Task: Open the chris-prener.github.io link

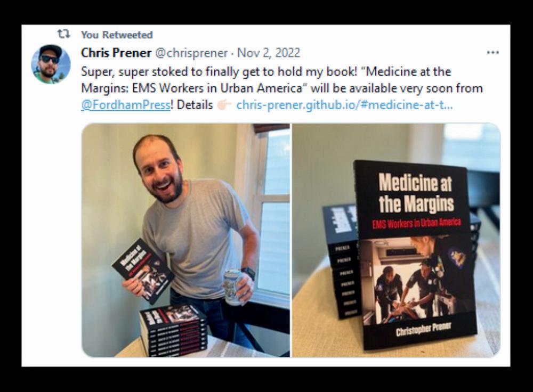Action: tap(344, 105)
